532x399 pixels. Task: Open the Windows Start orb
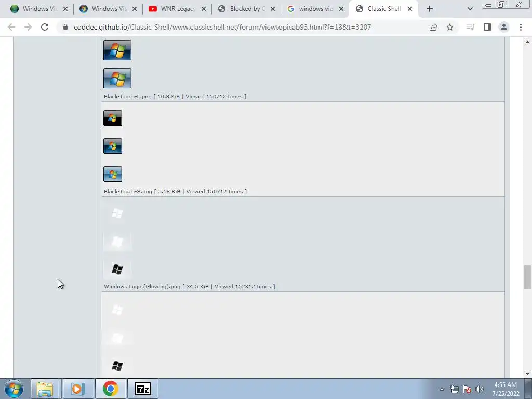coord(14,389)
